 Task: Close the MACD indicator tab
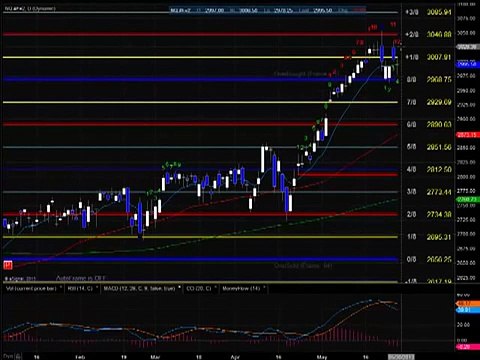(x=180, y=287)
